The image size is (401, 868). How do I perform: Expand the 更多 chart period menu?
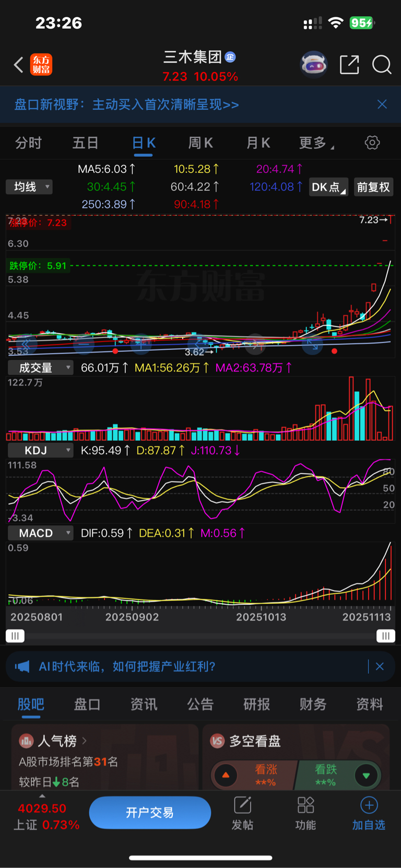point(316,143)
